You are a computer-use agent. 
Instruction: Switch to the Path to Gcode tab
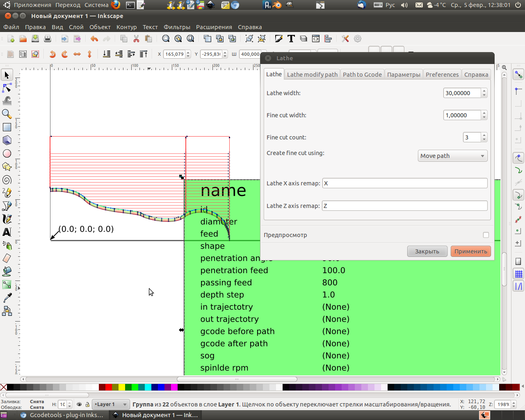(362, 74)
